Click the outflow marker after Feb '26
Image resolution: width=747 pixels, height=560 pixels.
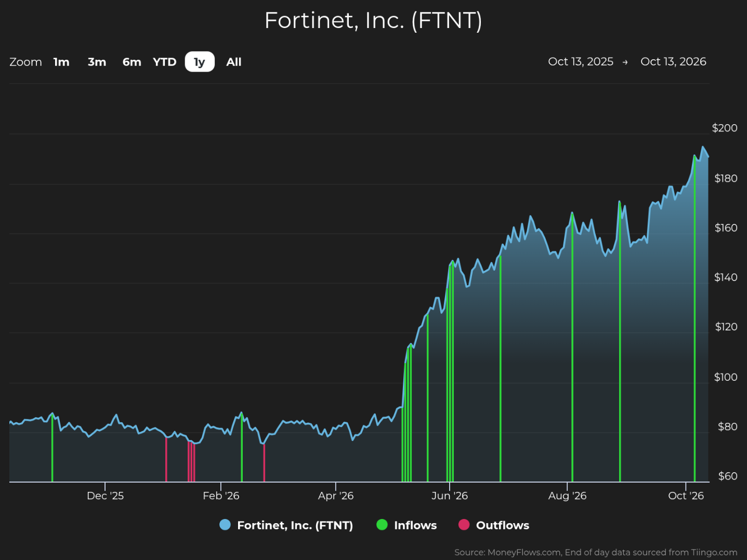tap(264, 463)
